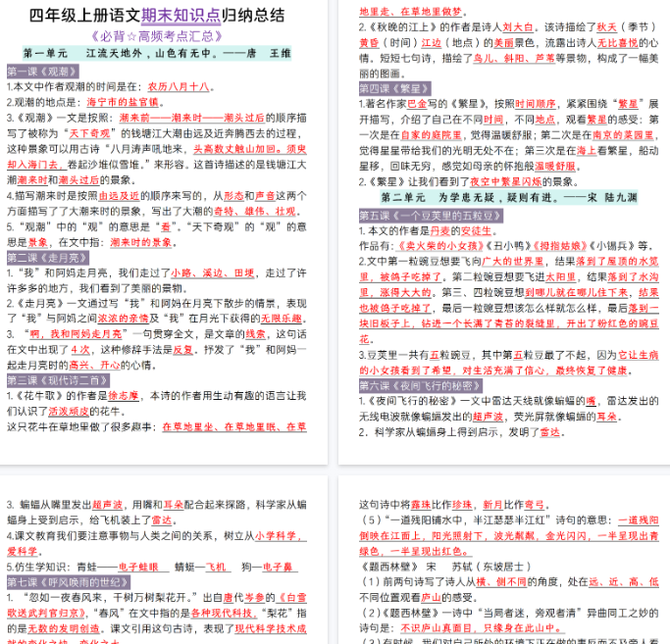
Task: Click the 第一课《观潮》 lesson heading
Action: click(x=43, y=72)
